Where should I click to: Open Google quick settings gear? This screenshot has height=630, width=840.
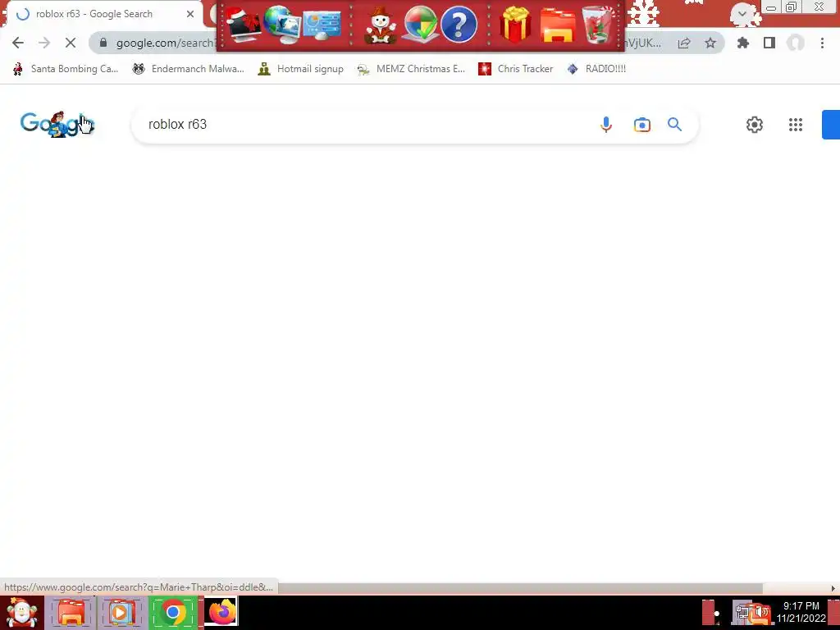(x=755, y=125)
